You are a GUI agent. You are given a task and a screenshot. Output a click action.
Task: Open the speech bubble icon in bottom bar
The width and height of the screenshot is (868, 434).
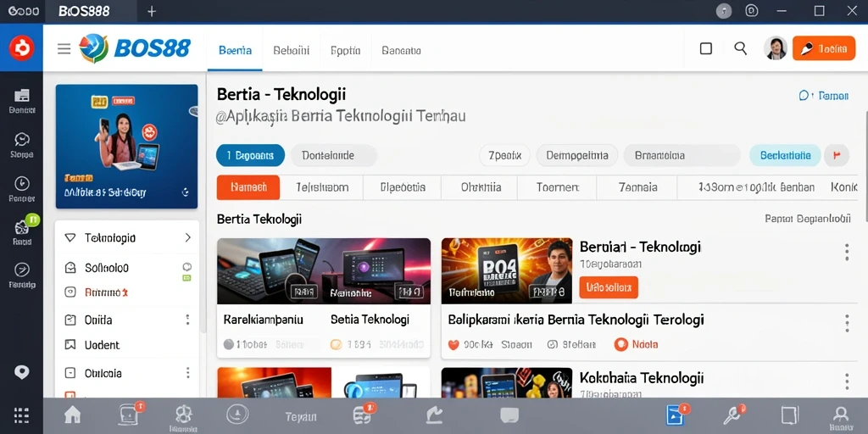click(509, 415)
